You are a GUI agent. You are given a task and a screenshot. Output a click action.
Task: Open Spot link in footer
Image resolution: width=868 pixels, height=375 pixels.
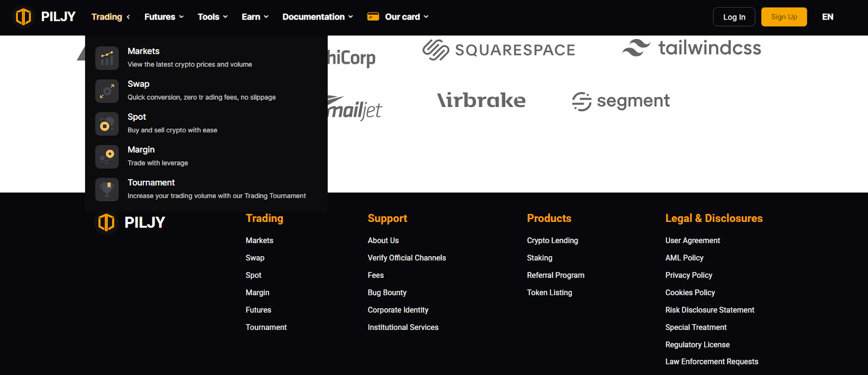pos(253,275)
